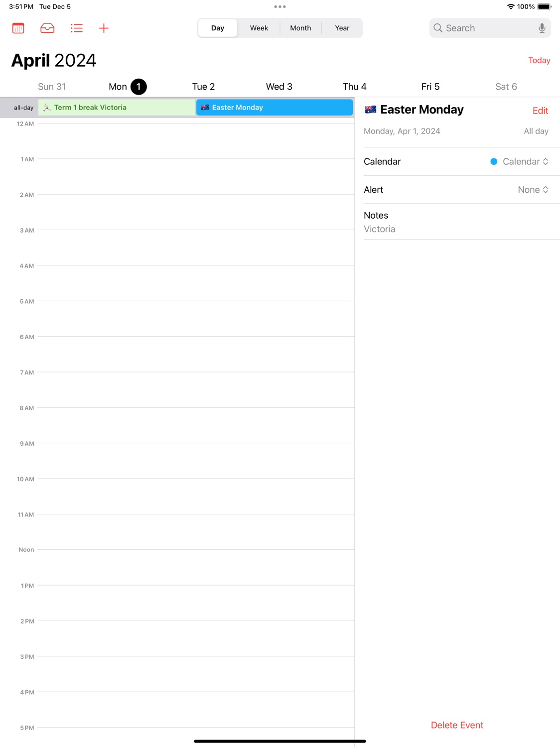Image resolution: width=560 pixels, height=747 pixels.
Task: Tap the Noon time label
Action: click(x=26, y=550)
